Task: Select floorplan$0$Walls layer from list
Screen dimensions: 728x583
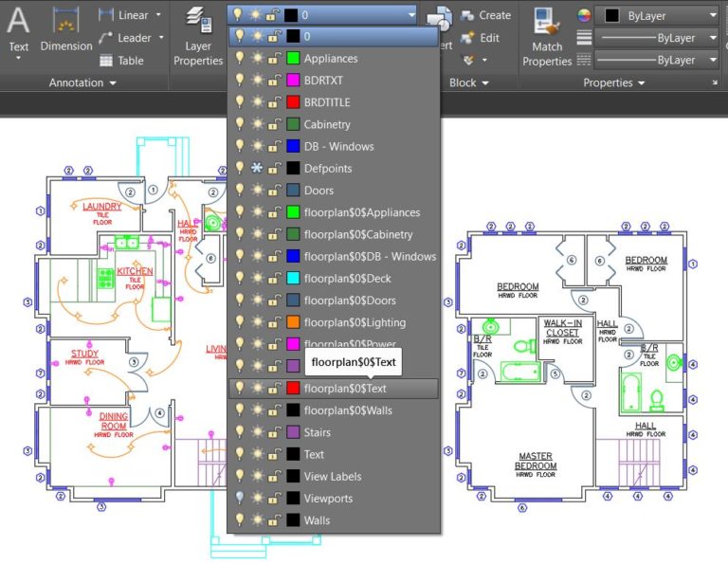Action: (348, 410)
